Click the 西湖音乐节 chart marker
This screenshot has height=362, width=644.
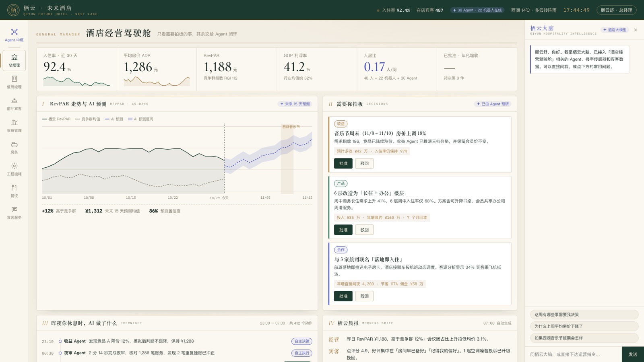(291, 127)
